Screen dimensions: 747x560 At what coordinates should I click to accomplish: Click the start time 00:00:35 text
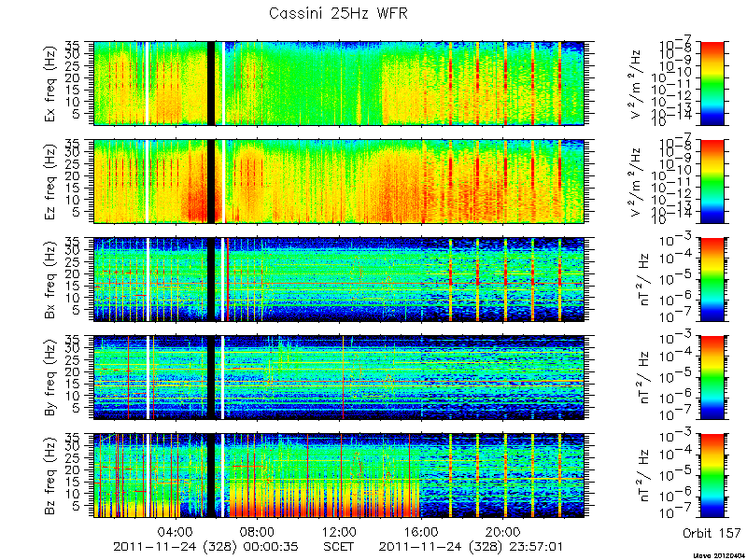point(268,546)
